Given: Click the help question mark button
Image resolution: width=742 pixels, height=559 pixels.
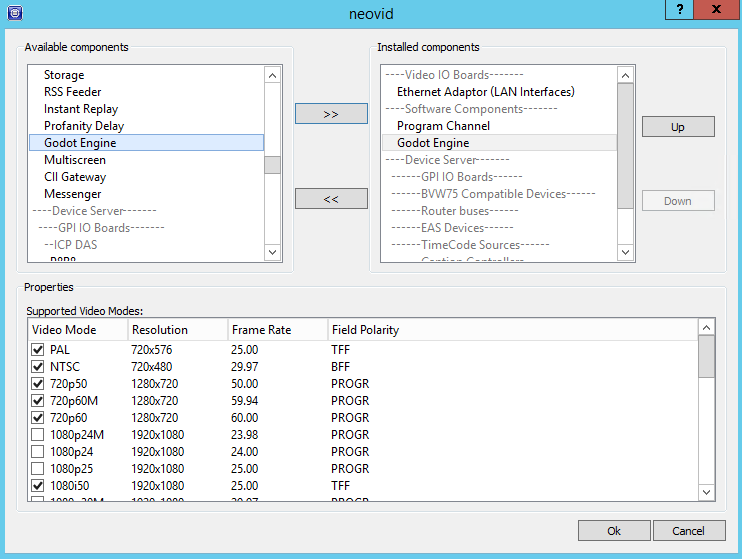Looking at the screenshot, I should click(x=680, y=9).
